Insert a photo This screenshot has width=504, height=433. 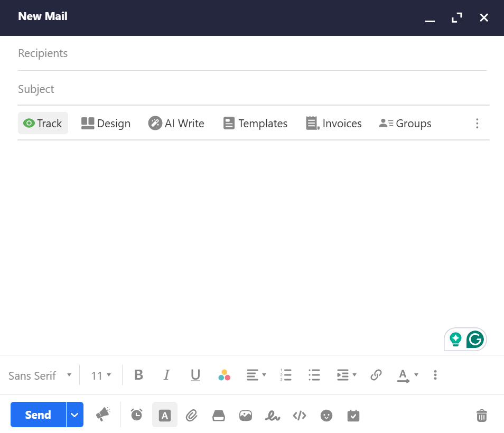click(246, 416)
